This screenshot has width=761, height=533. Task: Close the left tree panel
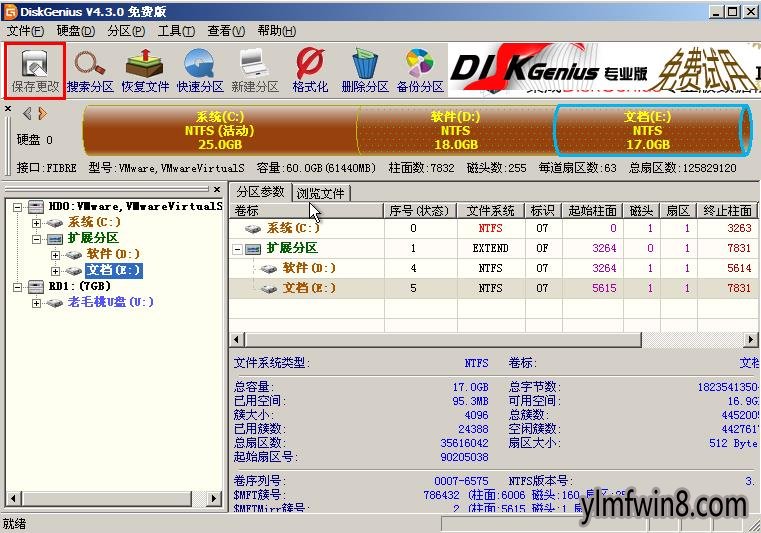coord(217,189)
